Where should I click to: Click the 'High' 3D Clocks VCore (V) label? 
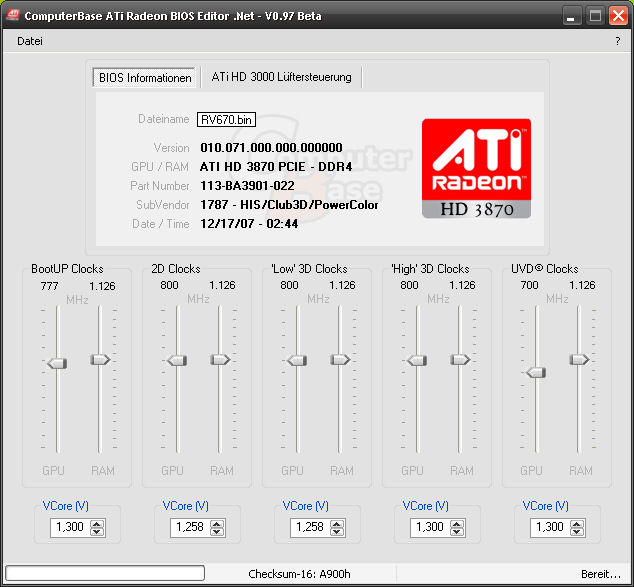(x=426, y=506)
